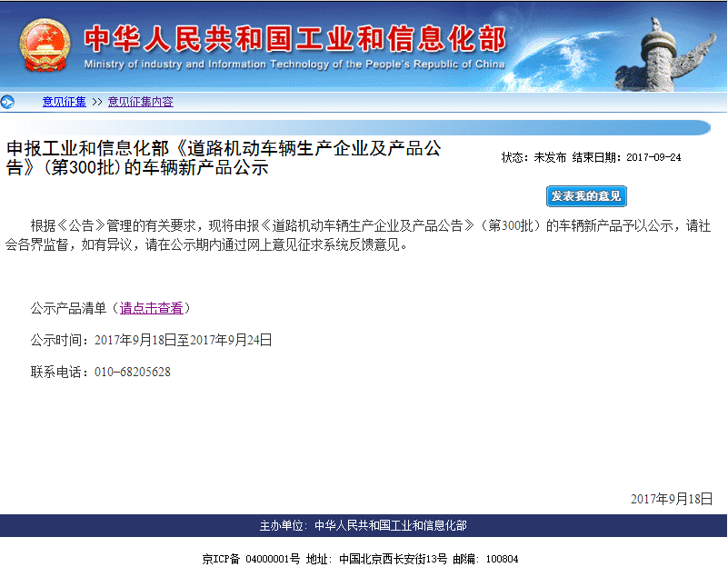Click the announcement title about 第300批 vehicles
The width and height of the screenshot is (728, 567).
tap(223, 159)
